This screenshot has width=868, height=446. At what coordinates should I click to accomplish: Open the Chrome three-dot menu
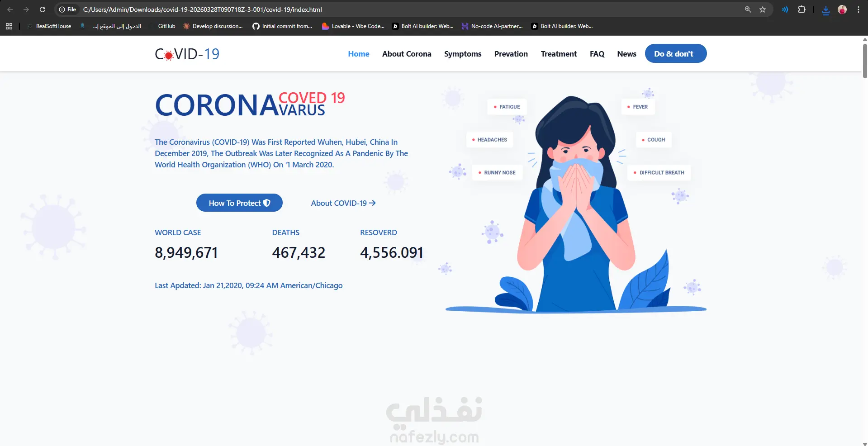pos(859,9)
